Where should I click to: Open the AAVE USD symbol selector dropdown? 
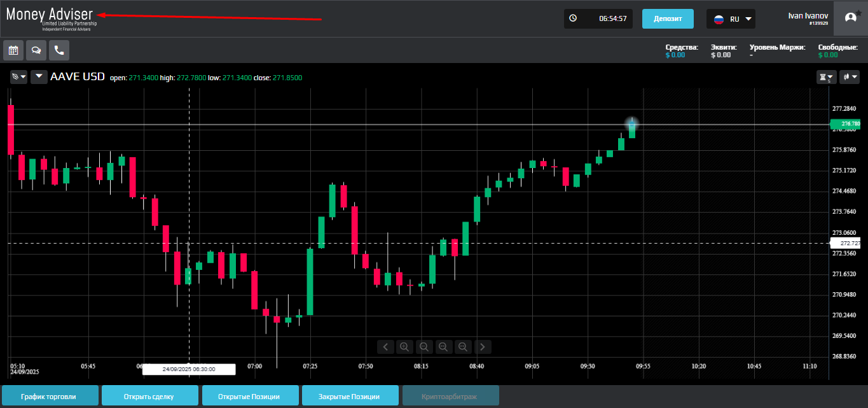click(x=39, y=77)
